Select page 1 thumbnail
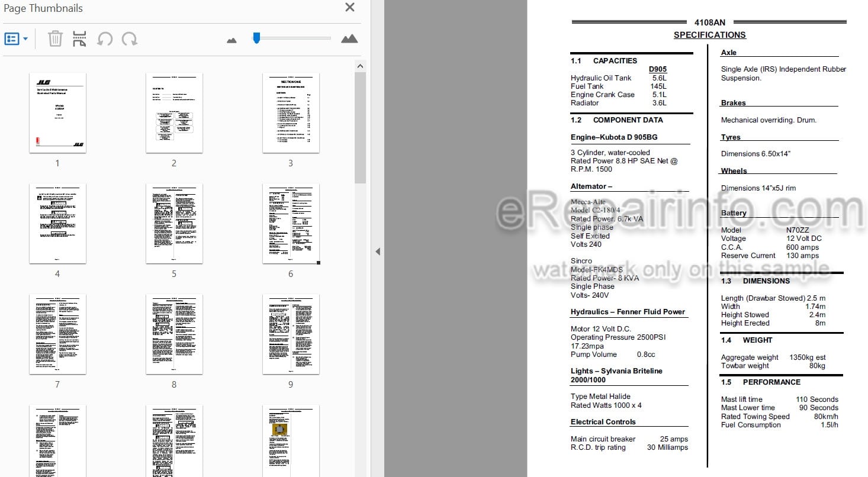 (57, 113)
